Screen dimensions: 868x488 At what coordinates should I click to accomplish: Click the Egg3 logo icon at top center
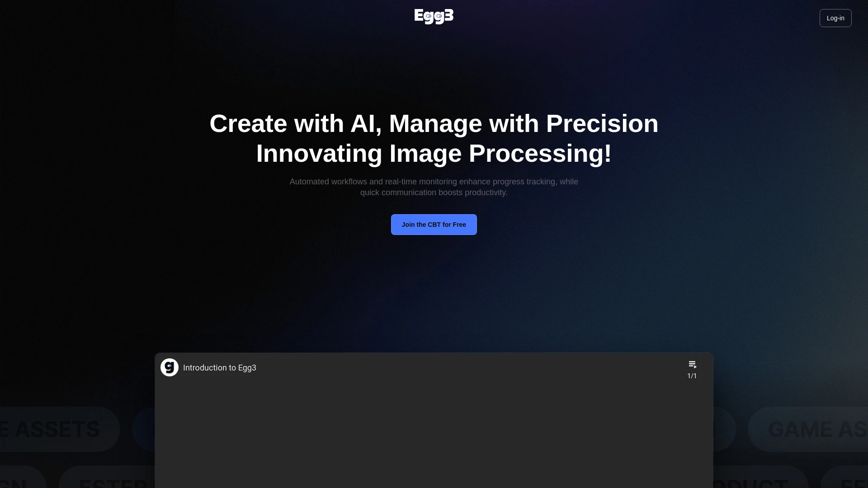coord(434,17)
